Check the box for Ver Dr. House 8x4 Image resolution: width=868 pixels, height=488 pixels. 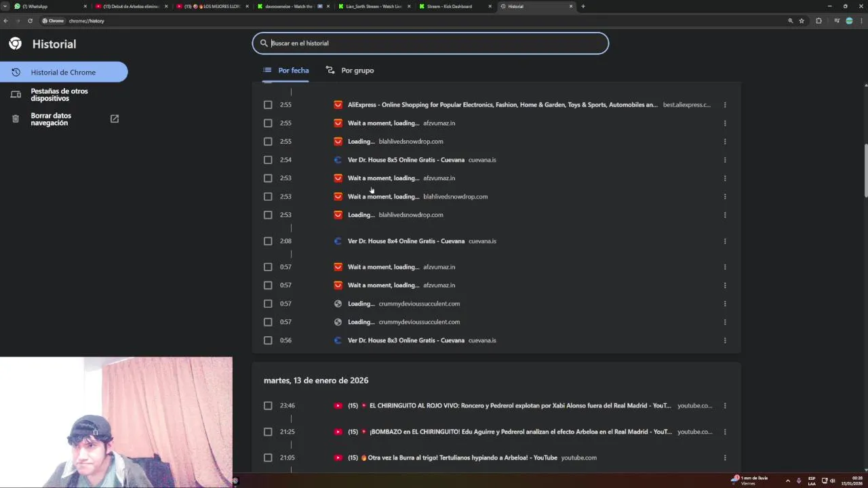tap(268, 241)
